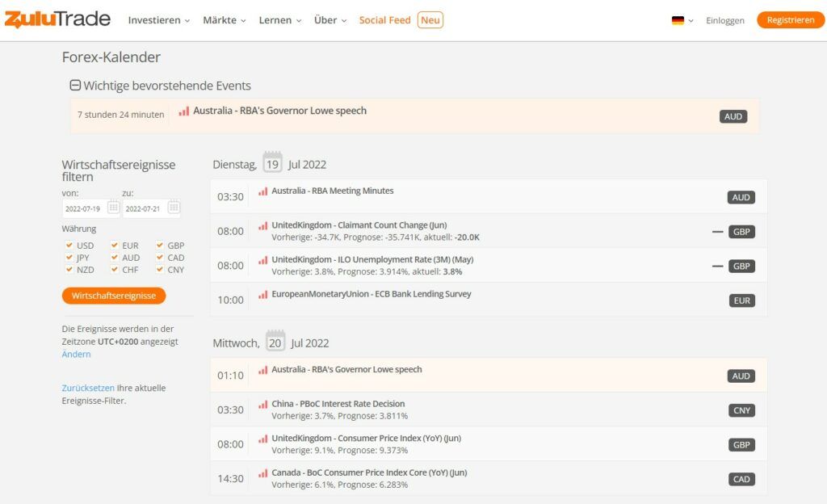Uncheck the CHF currency checkbox
The image size is (827, 504).
(115, 269)
